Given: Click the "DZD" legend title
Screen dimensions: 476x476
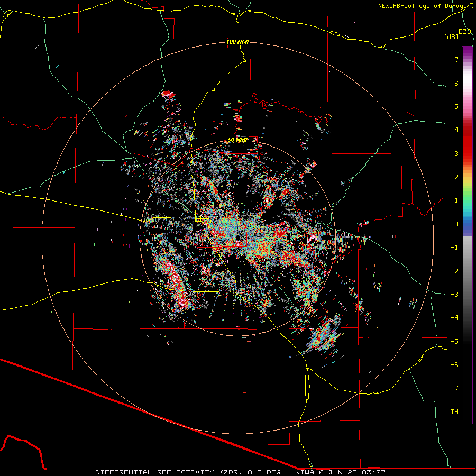Looking at the screenshot, I should [x=465, y=32].
